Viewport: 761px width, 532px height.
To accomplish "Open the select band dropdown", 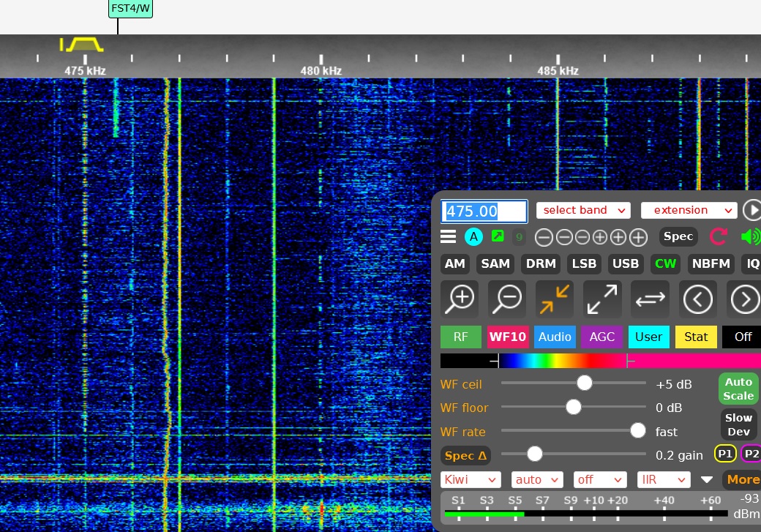I will tap(583, 211).
